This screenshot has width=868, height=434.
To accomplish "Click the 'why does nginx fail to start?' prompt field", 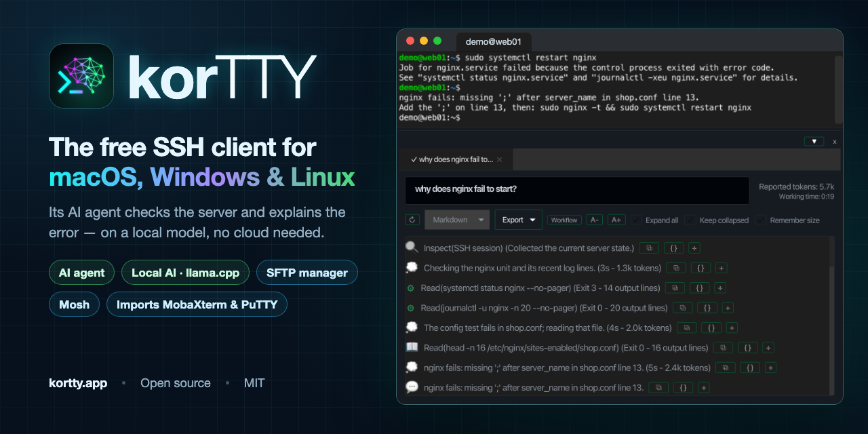I will (577, 191).
